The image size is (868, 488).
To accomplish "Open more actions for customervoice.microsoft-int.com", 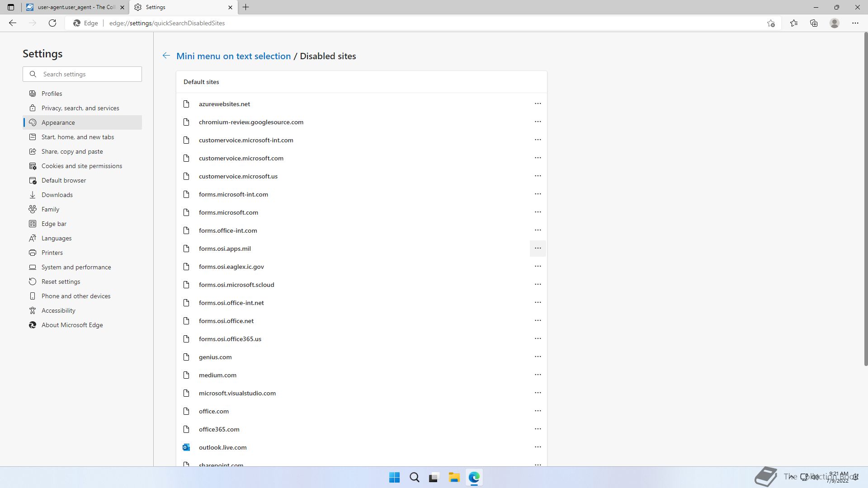I will (538, 140).
